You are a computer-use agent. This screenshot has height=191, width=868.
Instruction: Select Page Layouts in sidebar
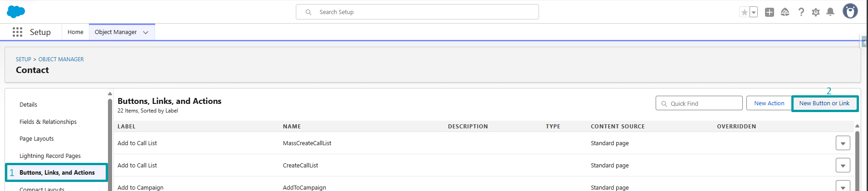(37, 139)
